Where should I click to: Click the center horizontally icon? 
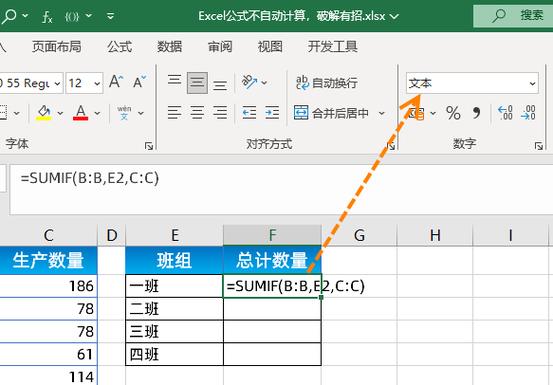tap(197, 113)
